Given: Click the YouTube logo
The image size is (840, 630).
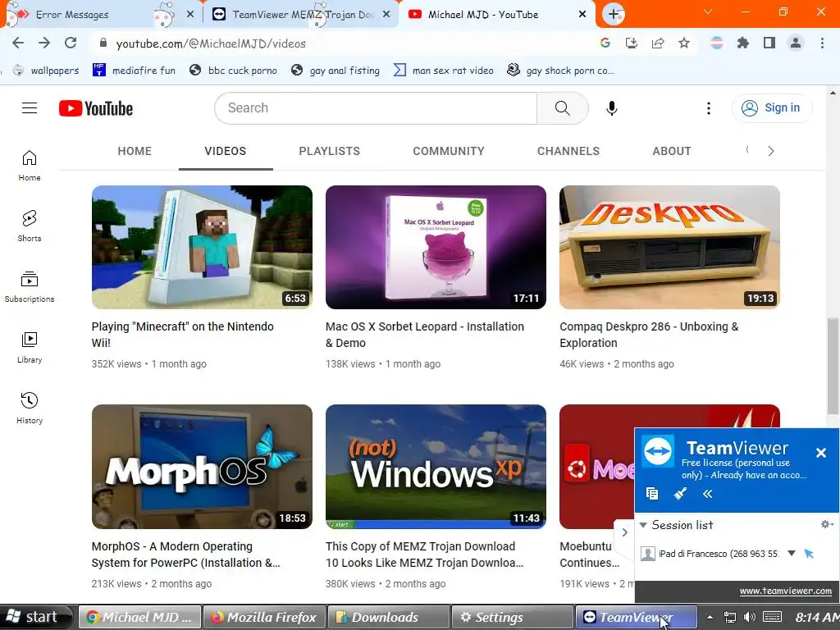Looking at the screenshot, I should 96,108.
